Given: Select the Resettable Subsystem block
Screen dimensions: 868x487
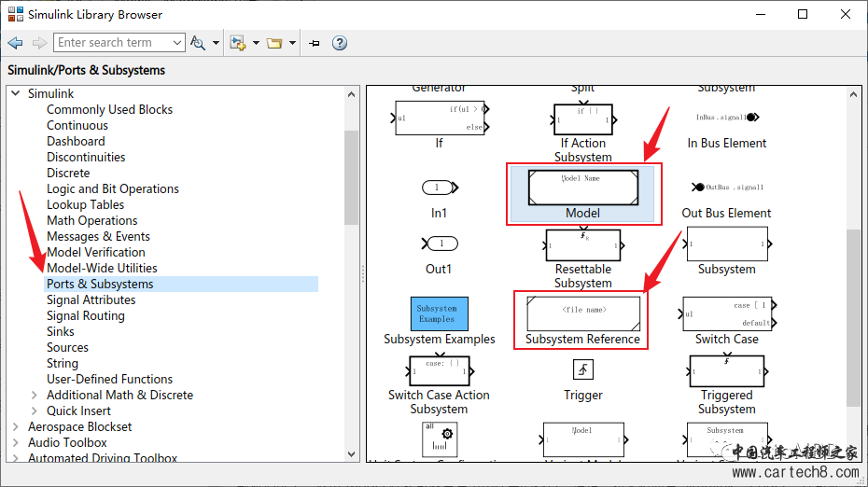Looking at the screenshot, I should tap(583, 245).
